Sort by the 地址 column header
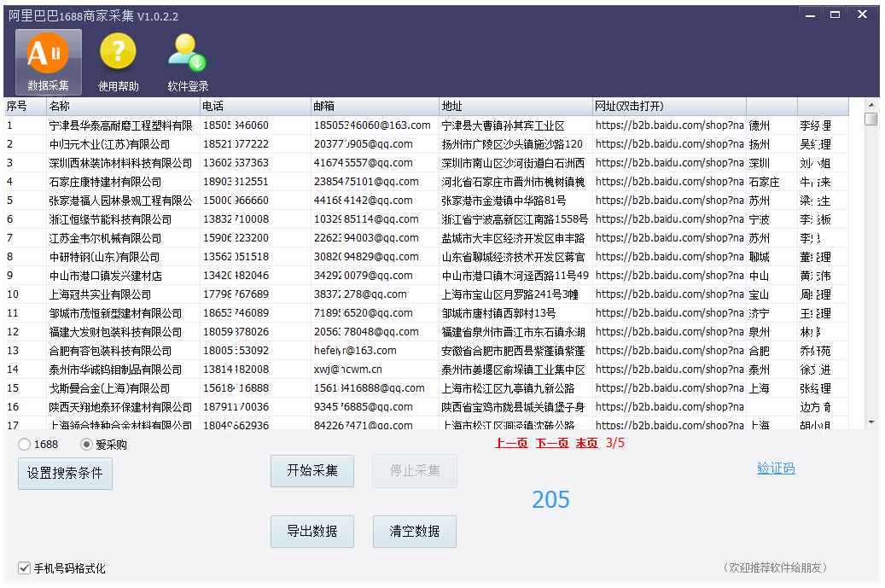The width and height of the screenshot is (885, 588). pos(515,106)
